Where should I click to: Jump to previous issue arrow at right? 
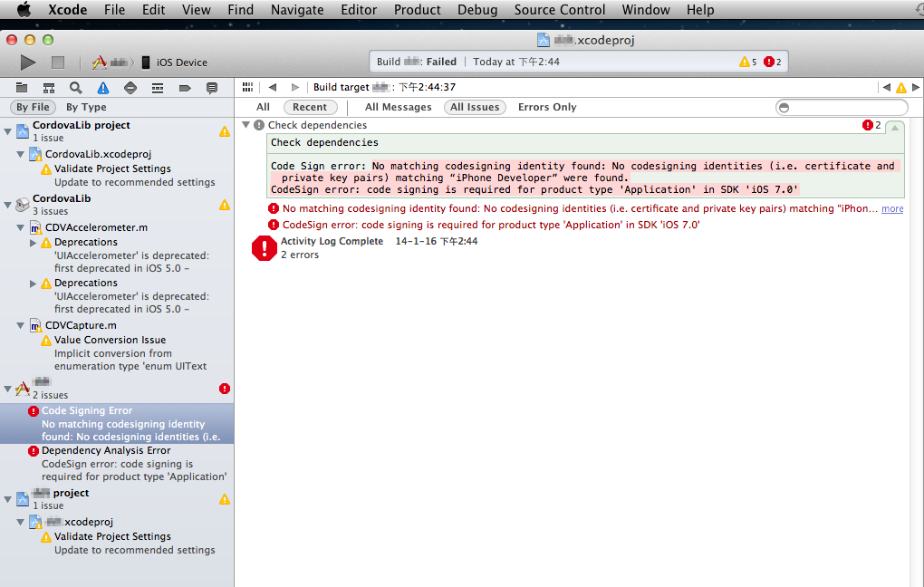[886, 87]
